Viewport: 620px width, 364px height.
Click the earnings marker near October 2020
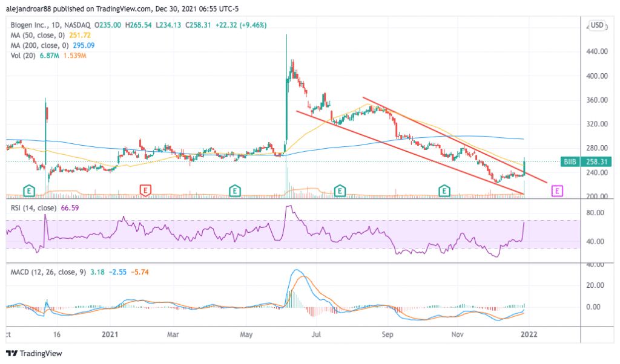point(29,191)
